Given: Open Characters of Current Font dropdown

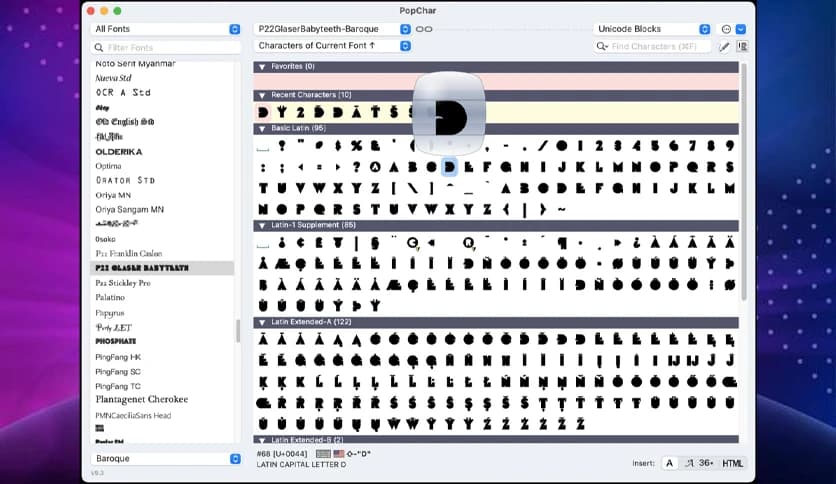Looking at the screenshot, I should pos(332,46).
